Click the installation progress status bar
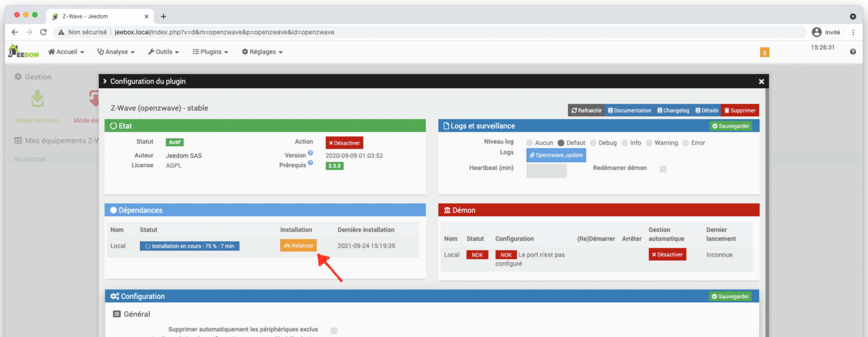Image resolution: width=868 pixels, height=337 pixels. pos(189,246)
